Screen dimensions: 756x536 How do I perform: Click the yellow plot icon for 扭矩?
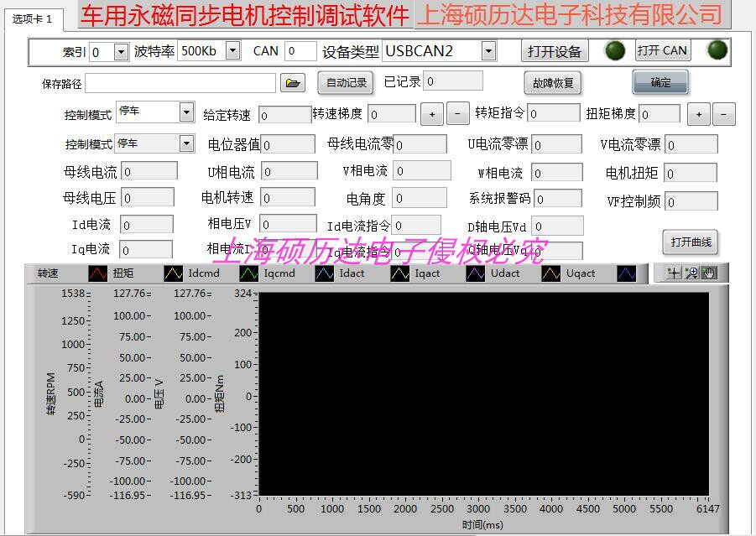pyautogui.click(x=173, y=273)
